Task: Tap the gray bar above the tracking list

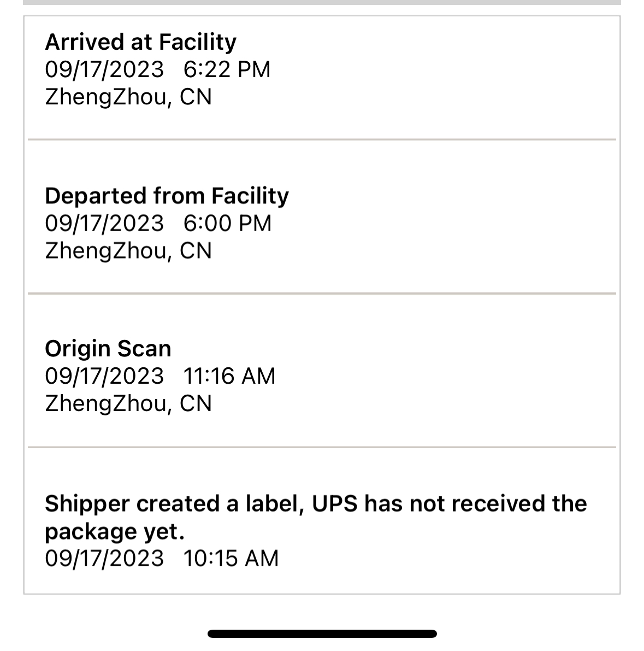Action: point(322,2)
